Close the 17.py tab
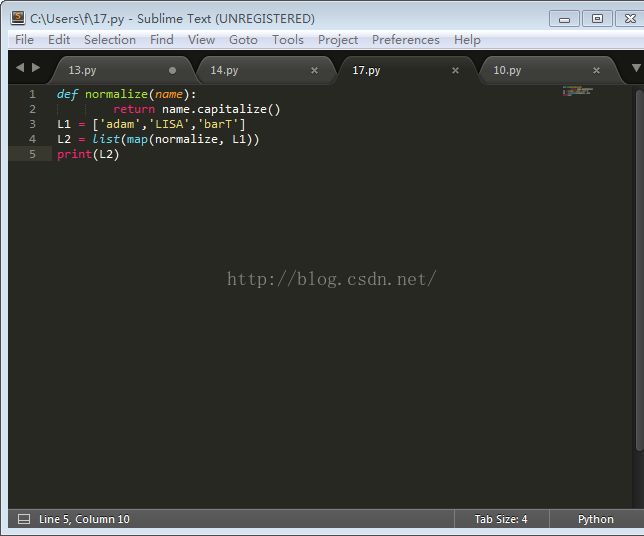Image resolution: width=644 pixels, height=536 pixels. (x=455, y=71)
